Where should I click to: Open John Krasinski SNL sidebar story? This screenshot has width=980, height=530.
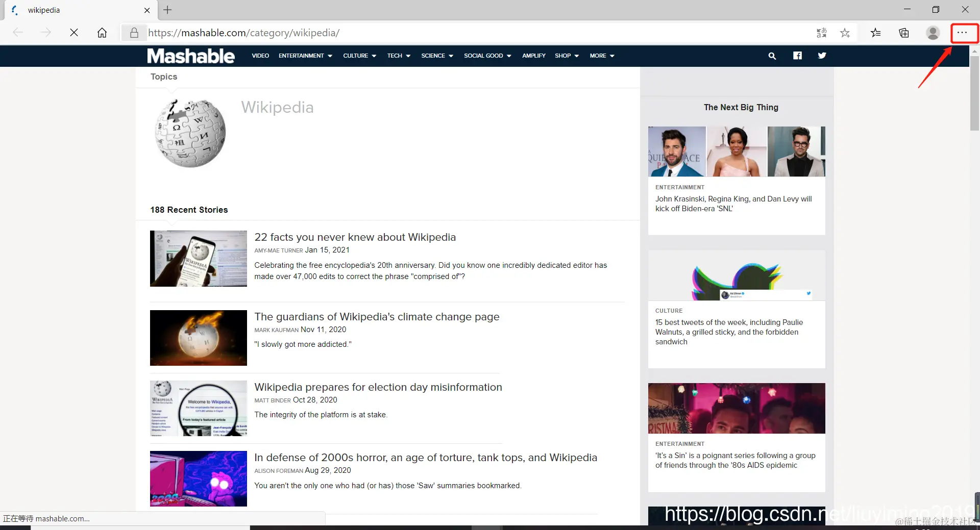coord(733,204)
